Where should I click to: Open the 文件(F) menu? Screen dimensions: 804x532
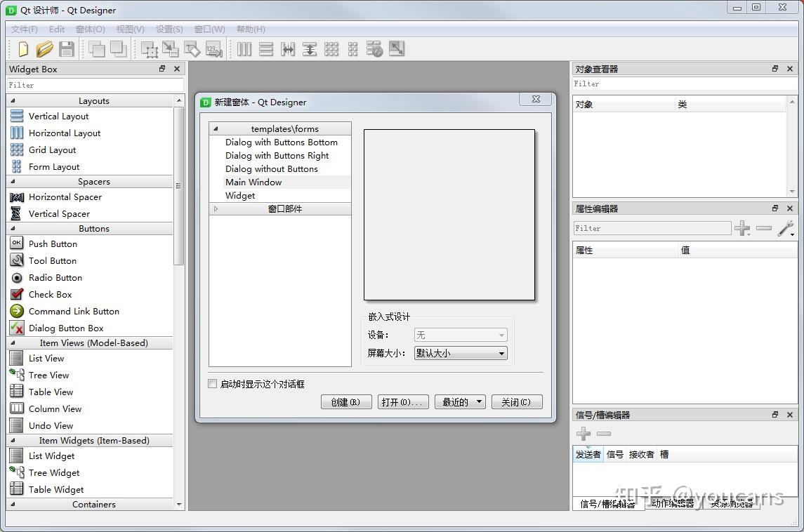pos(24,29)
